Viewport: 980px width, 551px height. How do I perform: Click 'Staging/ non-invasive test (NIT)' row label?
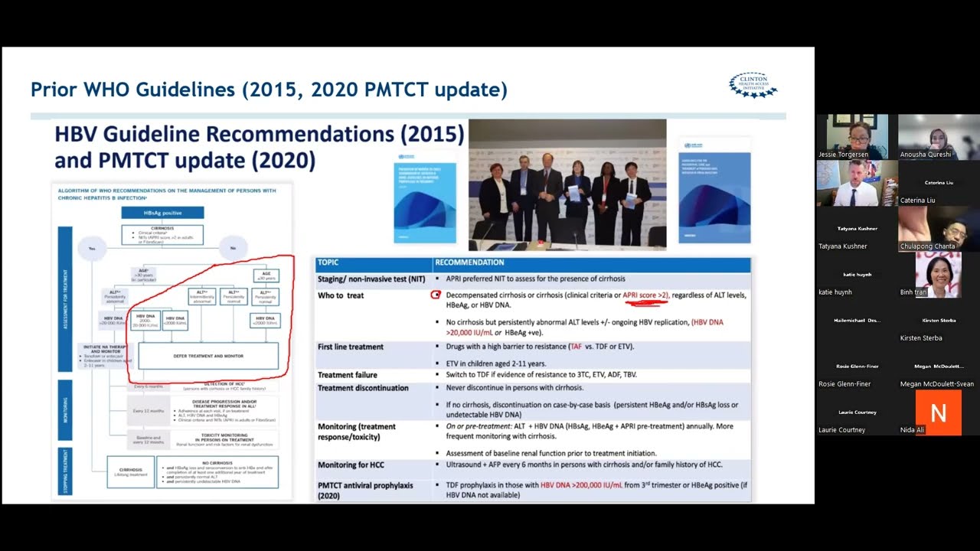click(x=370, y=279)
